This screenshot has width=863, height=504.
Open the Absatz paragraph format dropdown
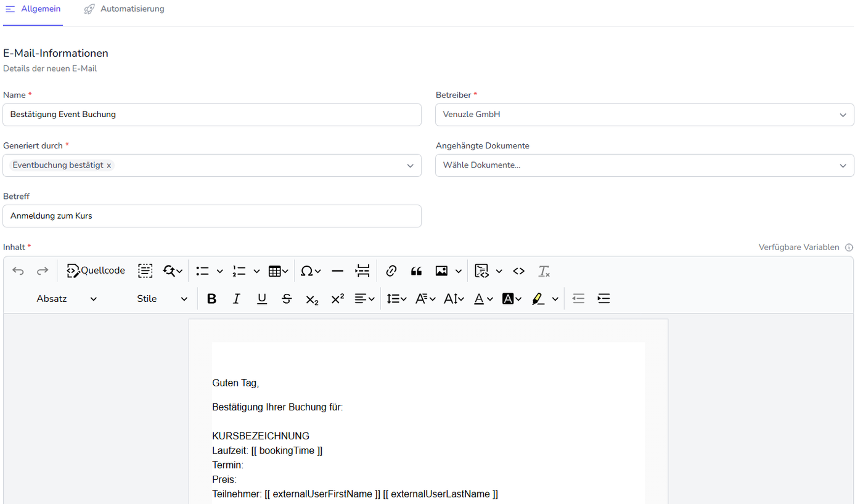click(67, 299)
